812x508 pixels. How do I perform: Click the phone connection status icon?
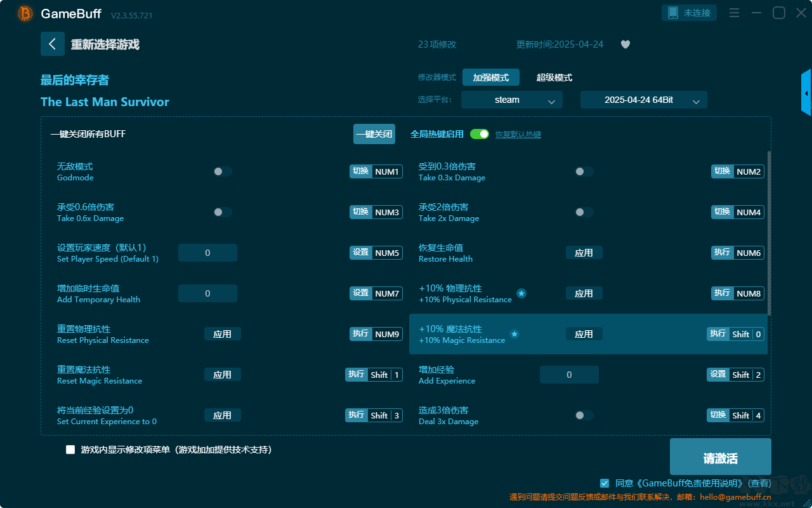click(673, 13)
